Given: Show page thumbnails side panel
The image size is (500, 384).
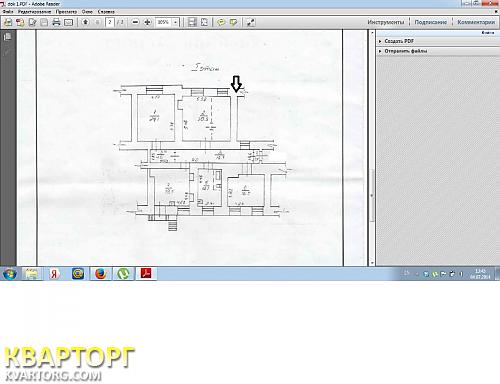Looking at the screenshot, I should (7, 37).
